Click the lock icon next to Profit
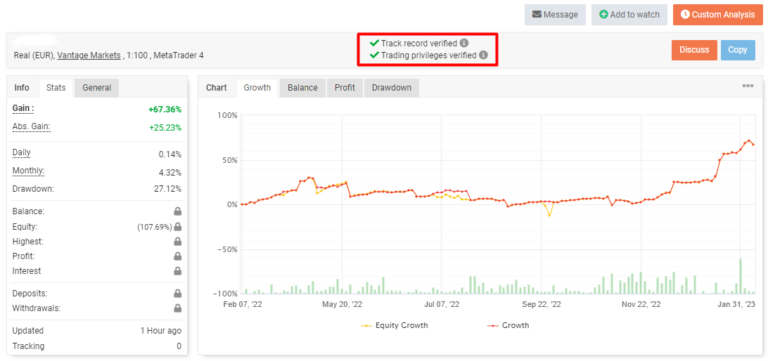 [177, 256]
